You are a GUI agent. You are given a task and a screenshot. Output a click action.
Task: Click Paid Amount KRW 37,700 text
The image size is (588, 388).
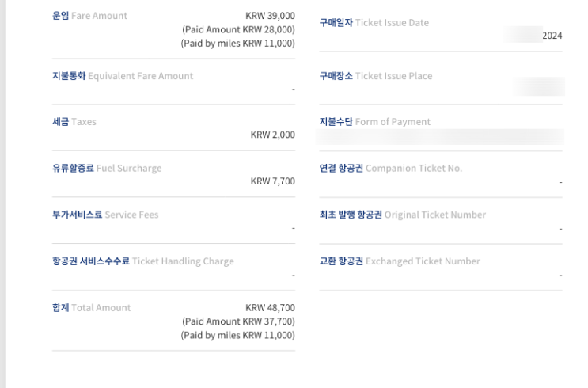[x=238, y=321]
